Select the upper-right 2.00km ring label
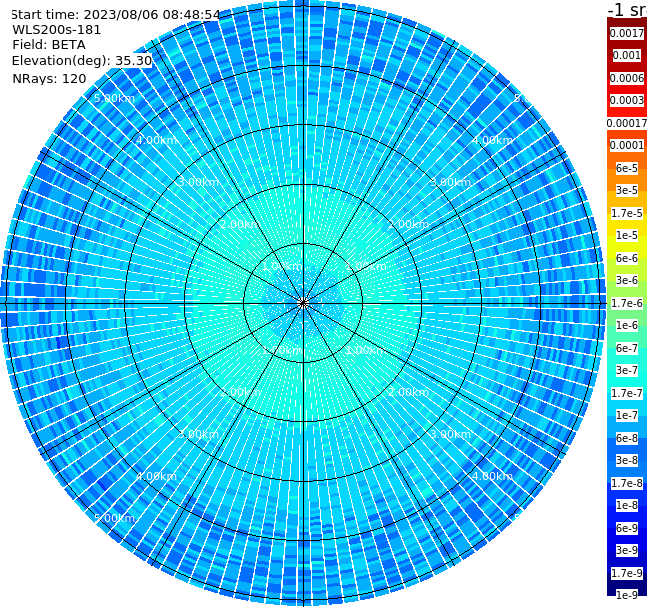 pyautogui.click(x=408, y=224)
